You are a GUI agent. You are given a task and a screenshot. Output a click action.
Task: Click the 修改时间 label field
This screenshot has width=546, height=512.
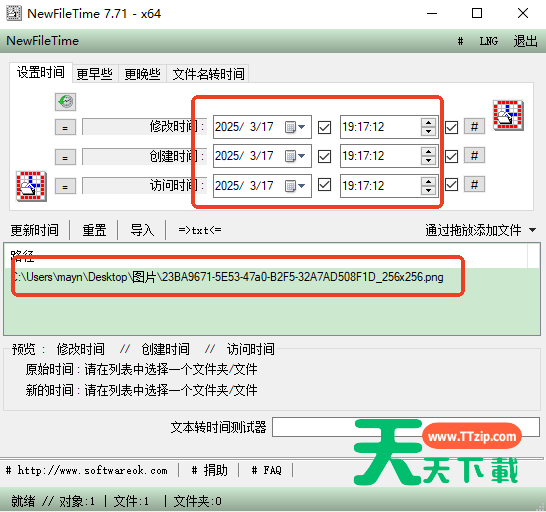(x=144, y=126)
